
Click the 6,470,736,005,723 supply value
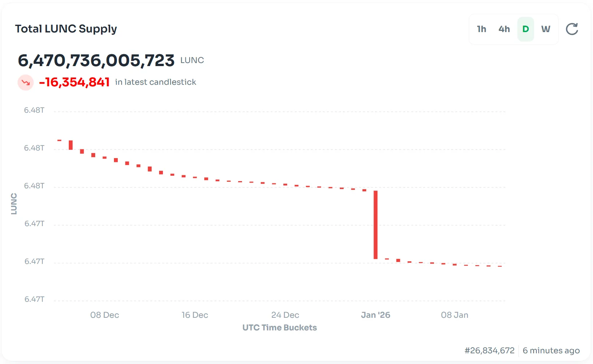pyautogui.click(x=96, y=60)
